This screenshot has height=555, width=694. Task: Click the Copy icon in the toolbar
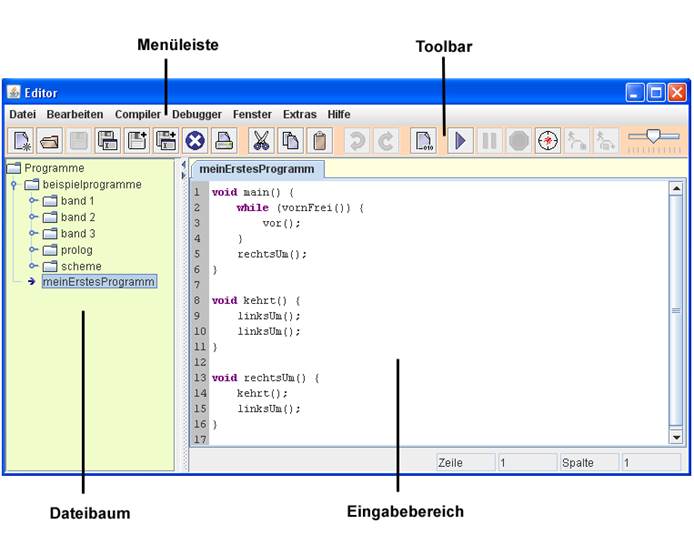[x=290, y=141]
